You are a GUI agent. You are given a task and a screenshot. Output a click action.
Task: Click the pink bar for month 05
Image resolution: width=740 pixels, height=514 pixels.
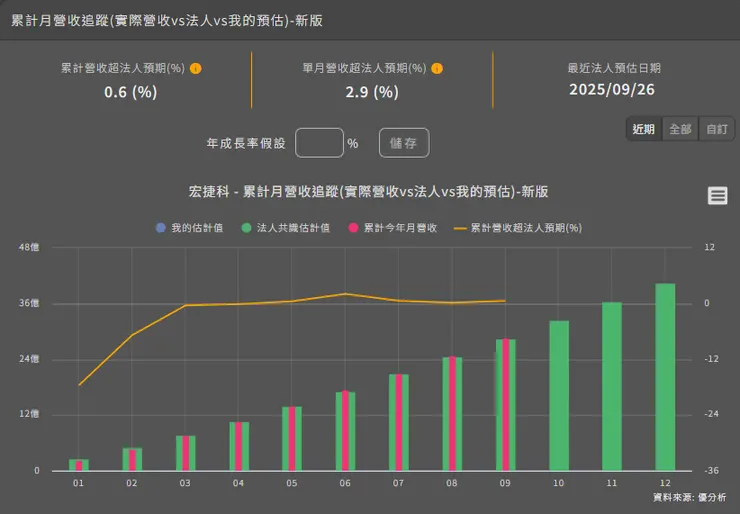click(292, 438)
